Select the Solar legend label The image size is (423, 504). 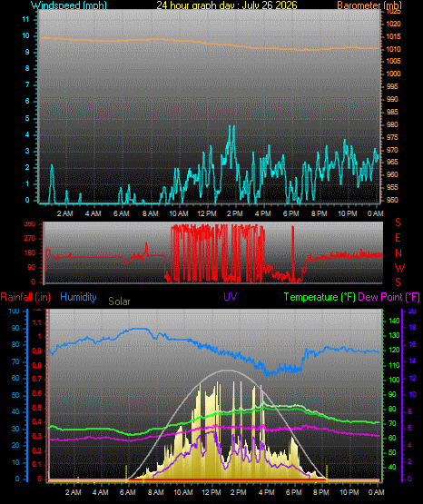tap(119, 301)
